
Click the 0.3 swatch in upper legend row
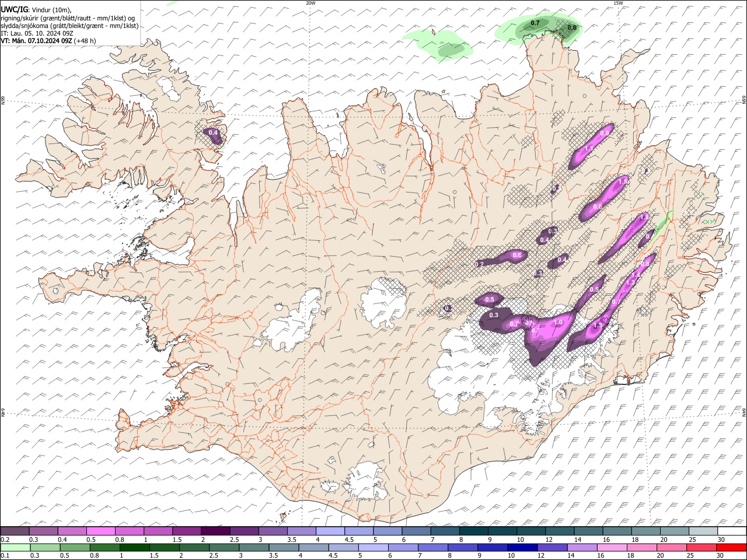click(x=44, y=531)
